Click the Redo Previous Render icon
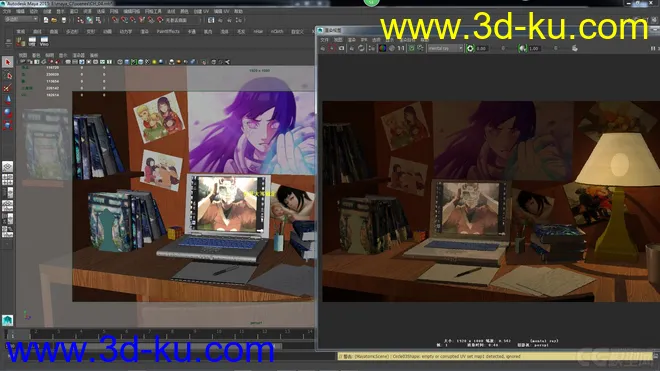This screenshot has height=371, width=660. click(323, 48)
